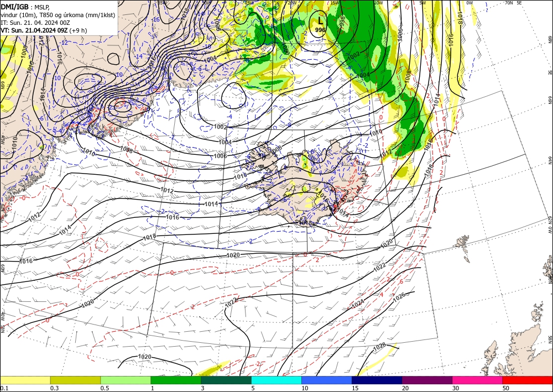This screenshot has height=392, width=553.
Task: Click the 996 central pressure value
Action: pyautogui.click(x=320, y=30)
